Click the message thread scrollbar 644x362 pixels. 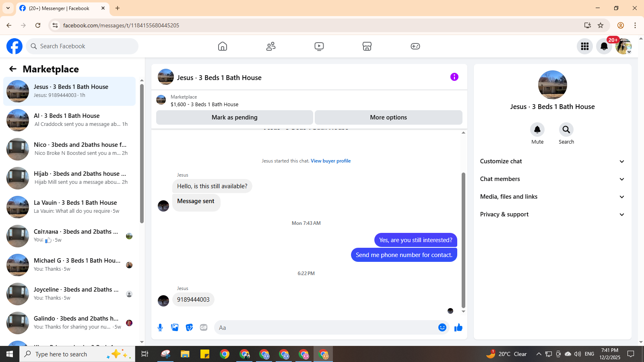pyautogui.click(x=463, y=240)
